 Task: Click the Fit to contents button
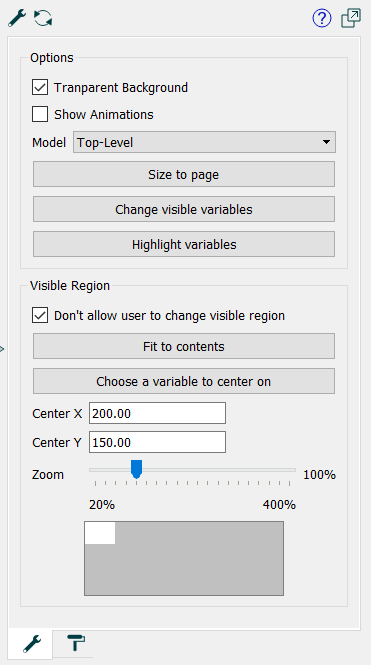(x=184, y=346)
